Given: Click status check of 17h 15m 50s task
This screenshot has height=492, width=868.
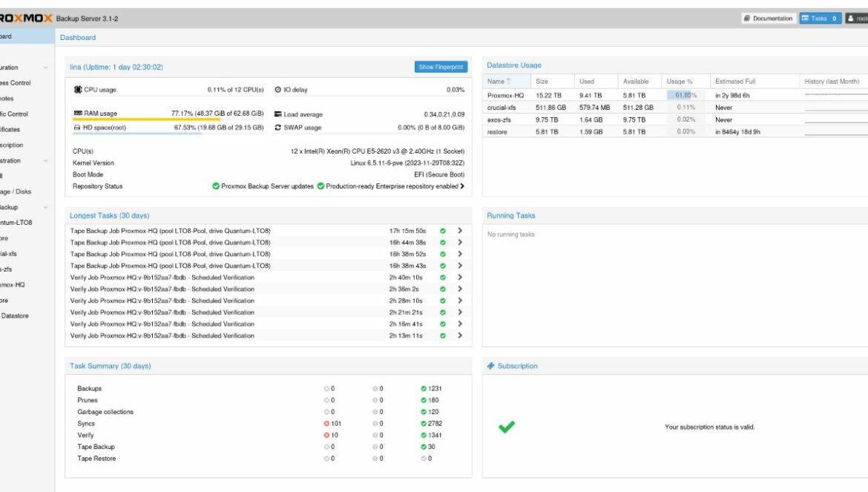Looking at the screenshot, I should 443,231.
